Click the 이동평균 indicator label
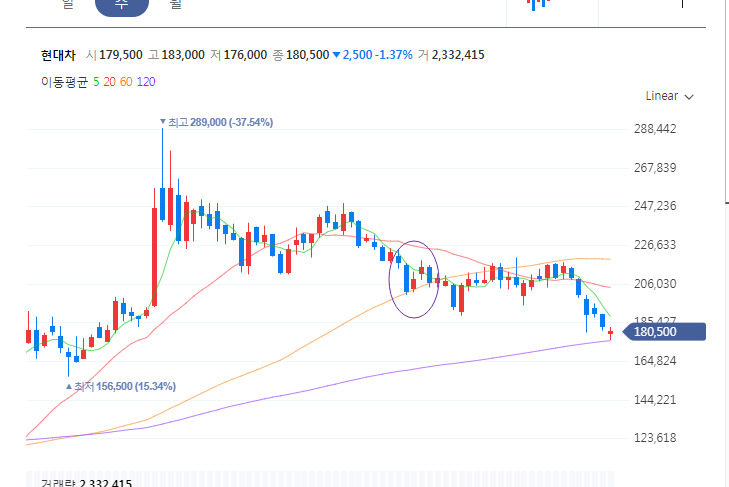This screenshot has height=487, width=729. click(x=64, y=82)
